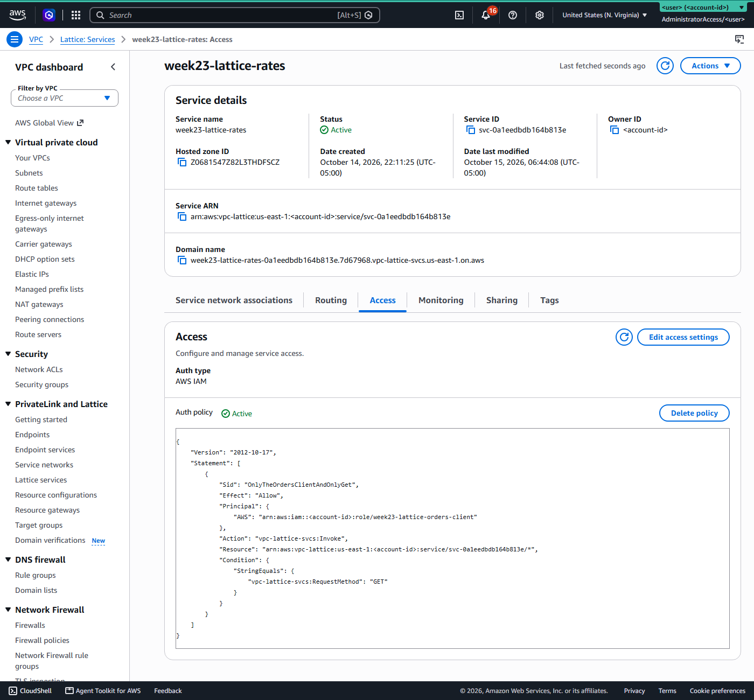This screenshot has width=754, height=700.
Task: Toggle the hamburger navigation menu icon
Action: pyautogui.click(x=15, y=39)
